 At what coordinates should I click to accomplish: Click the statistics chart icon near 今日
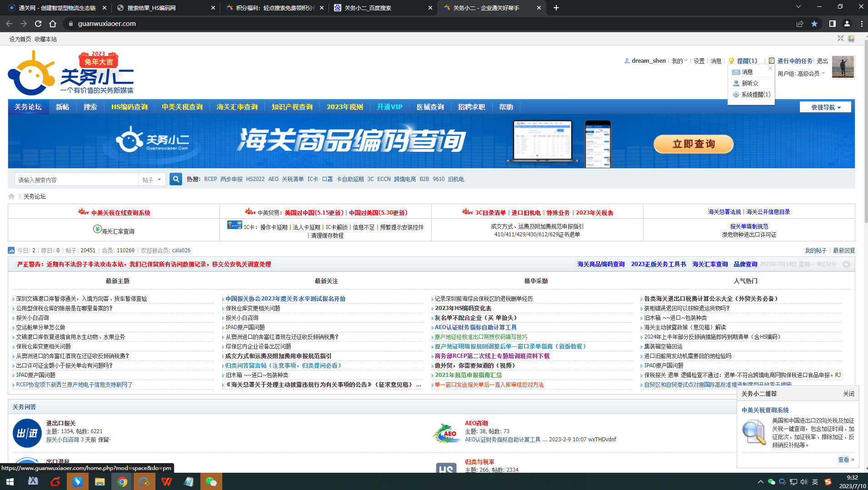point(11,250)
